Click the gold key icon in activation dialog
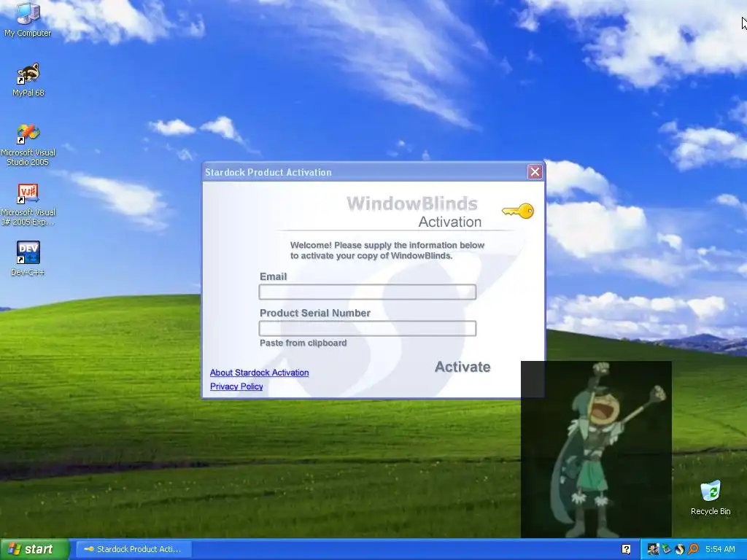Image resolution: width=747 pixels, height=560 pixels. [x=519, y=211]
